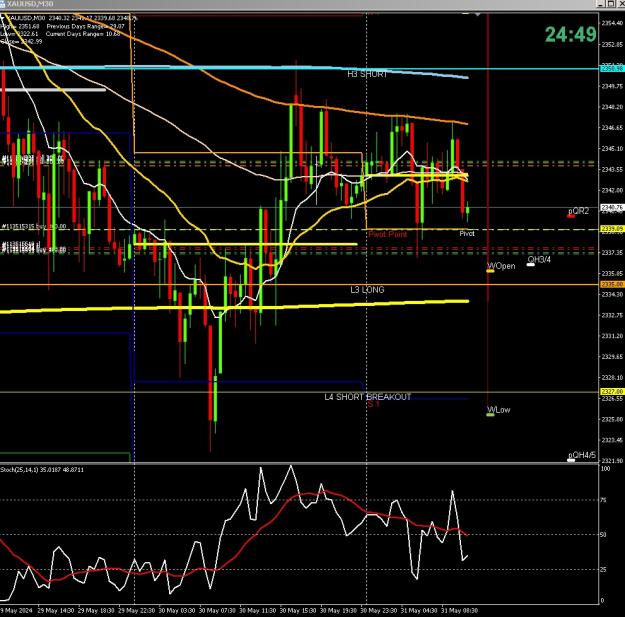Image resolution: width=625 pixels, height=617 pixels.
Task: Select the H3 SHORT level label
Action: click(x=367, y=74)
